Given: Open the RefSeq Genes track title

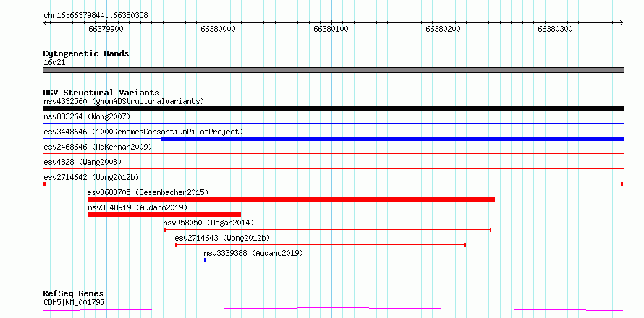Looking at the screenshot, I should point(74,294).
